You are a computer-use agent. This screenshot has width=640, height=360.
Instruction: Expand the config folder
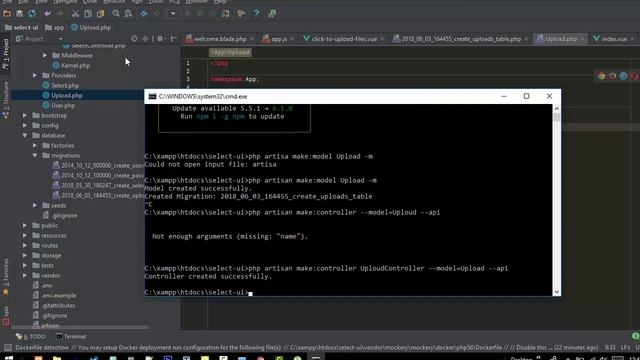pos(25,125)
